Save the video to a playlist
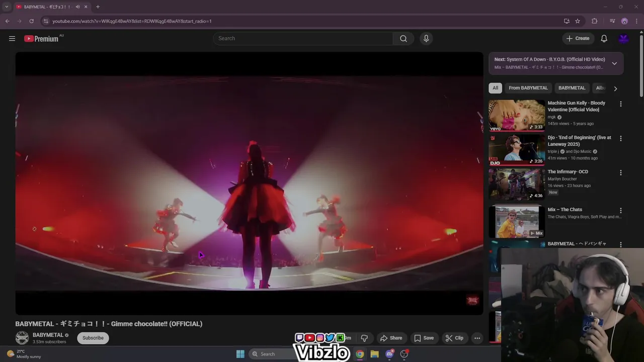 point(424,338)
